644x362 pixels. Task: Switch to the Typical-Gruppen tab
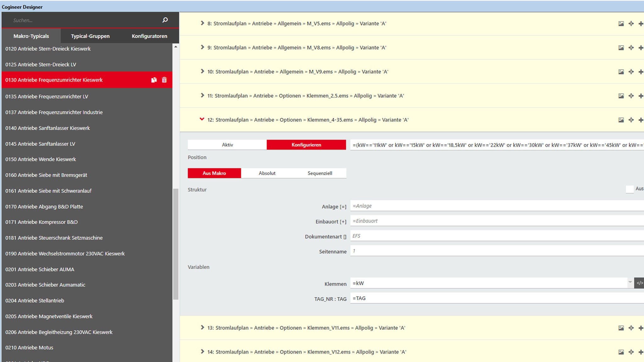(90, 36)
